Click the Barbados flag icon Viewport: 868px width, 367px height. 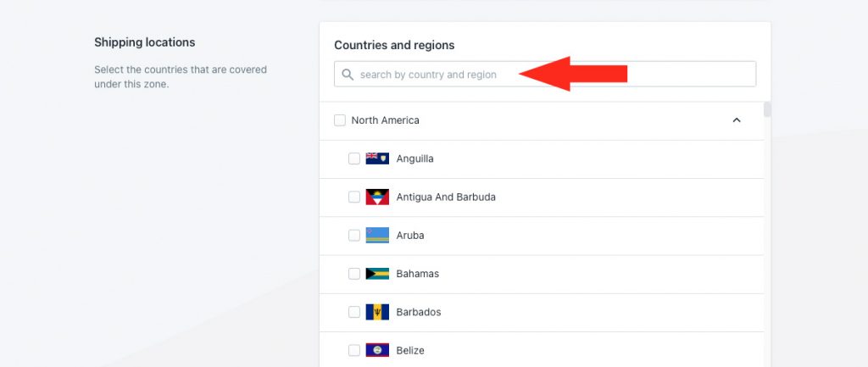[x=377, y=312]
